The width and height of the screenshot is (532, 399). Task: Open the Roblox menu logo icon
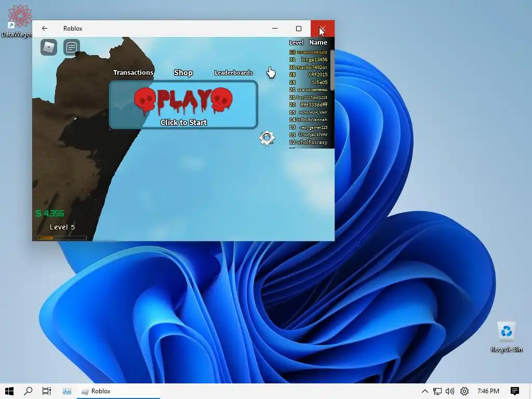tap(49, 47)
